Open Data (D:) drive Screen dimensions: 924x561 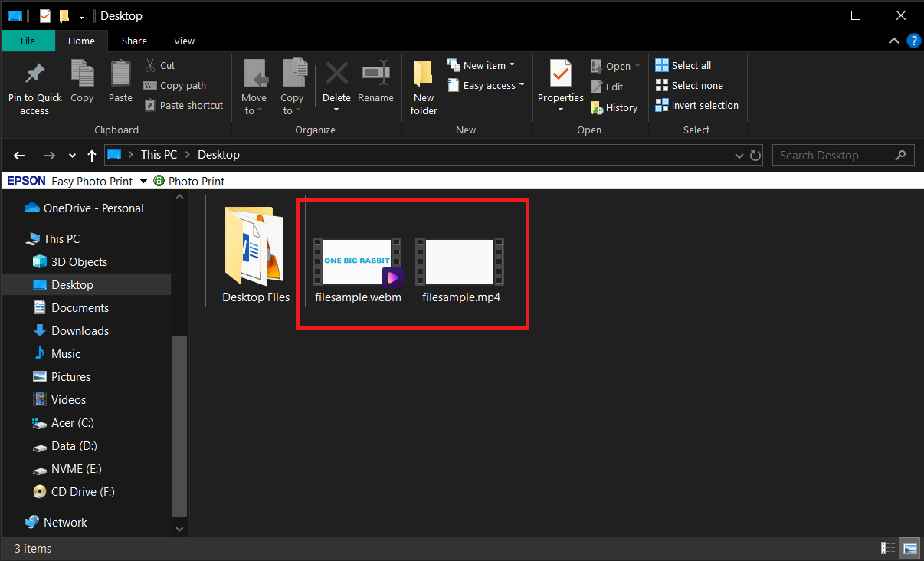tap(74, 446)
